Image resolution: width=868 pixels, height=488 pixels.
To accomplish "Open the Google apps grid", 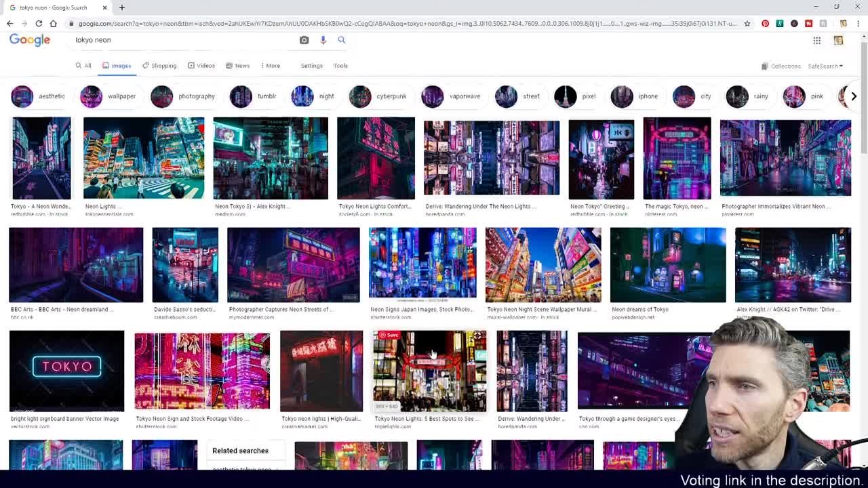I will [816, 41].
